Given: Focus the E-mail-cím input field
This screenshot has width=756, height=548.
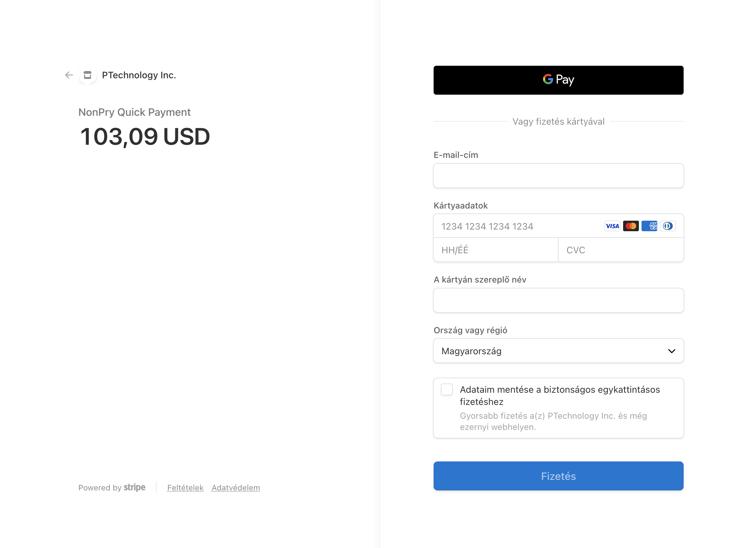Looking at the screenshot, I should pyautogui.click(x=558, y=176).
